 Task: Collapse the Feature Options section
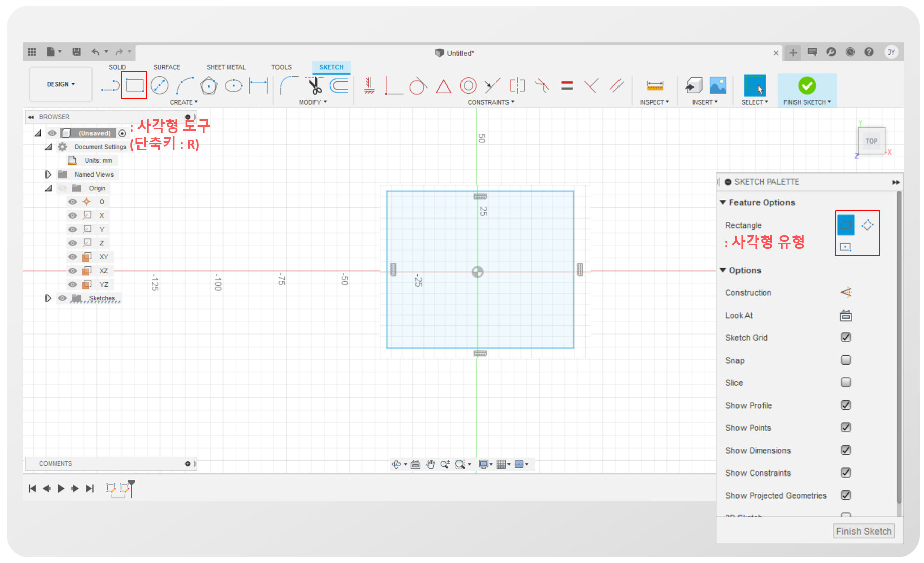[723, 202]
